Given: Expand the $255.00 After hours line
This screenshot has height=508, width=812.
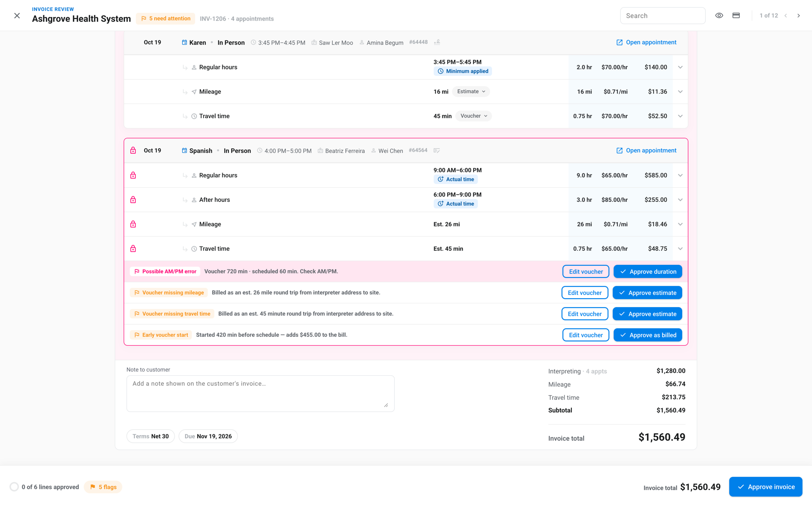Looking at the screenshot, I should (x=680, y=200).
